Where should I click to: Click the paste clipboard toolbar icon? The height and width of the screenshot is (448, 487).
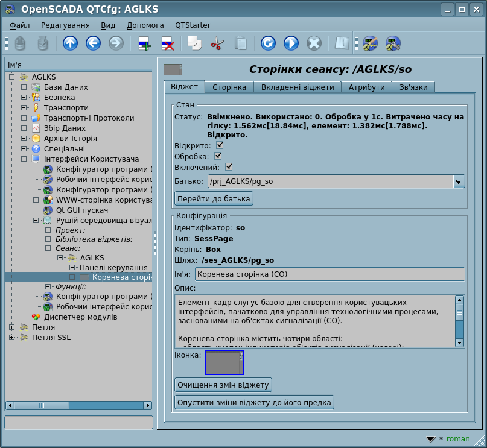click(240, 43)
